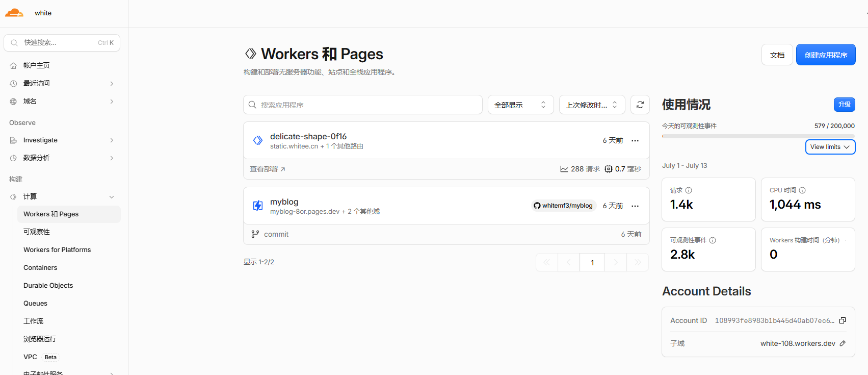Viewport: 868px width, 375px height.
Task: Open the 上次修改时 sort dropdown
Action: tap(592, 105)
